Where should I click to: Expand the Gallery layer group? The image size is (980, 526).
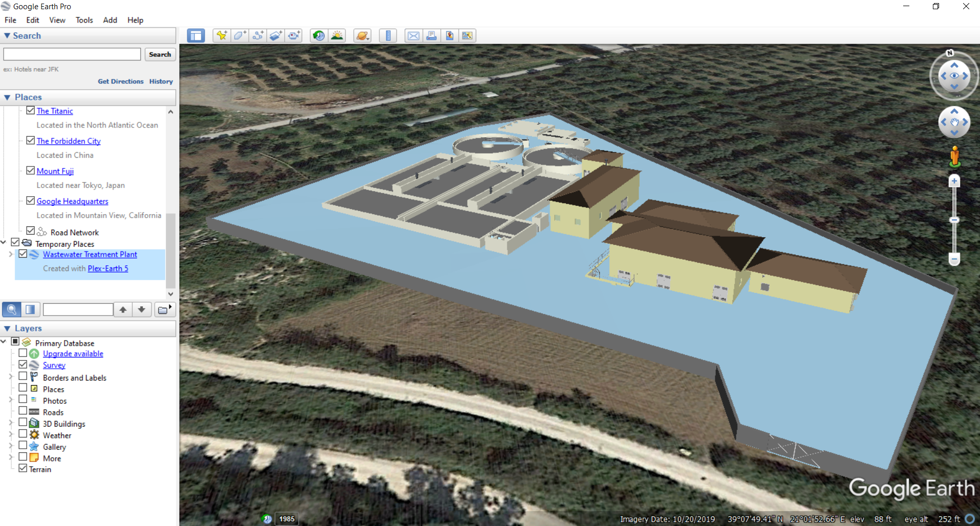click(11, 446)
